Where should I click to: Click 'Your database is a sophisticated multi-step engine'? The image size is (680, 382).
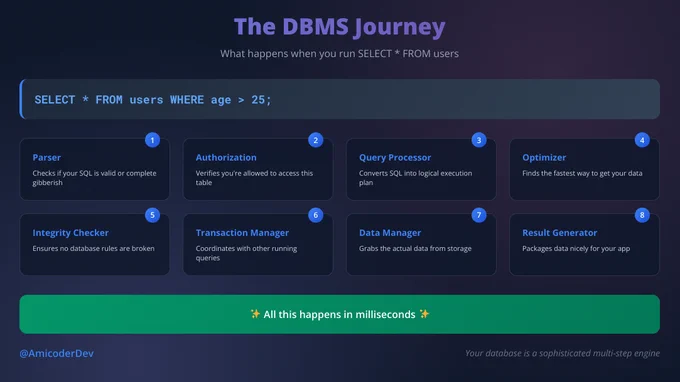562,353
